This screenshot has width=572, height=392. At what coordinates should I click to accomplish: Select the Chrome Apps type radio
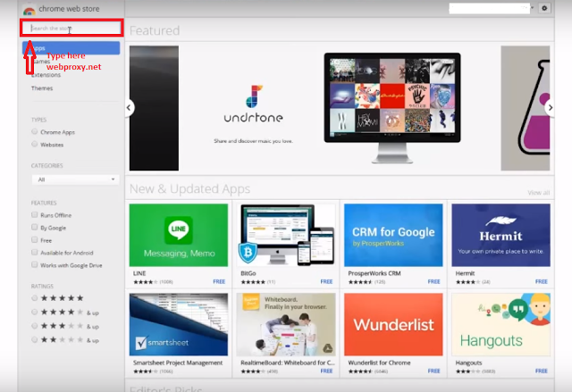[x=35, y=131]
